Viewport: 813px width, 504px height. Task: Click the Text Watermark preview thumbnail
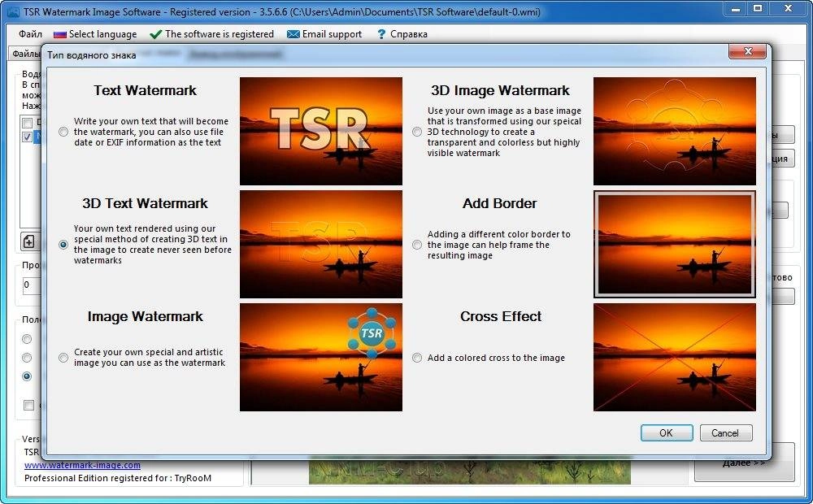coord(321,131)
